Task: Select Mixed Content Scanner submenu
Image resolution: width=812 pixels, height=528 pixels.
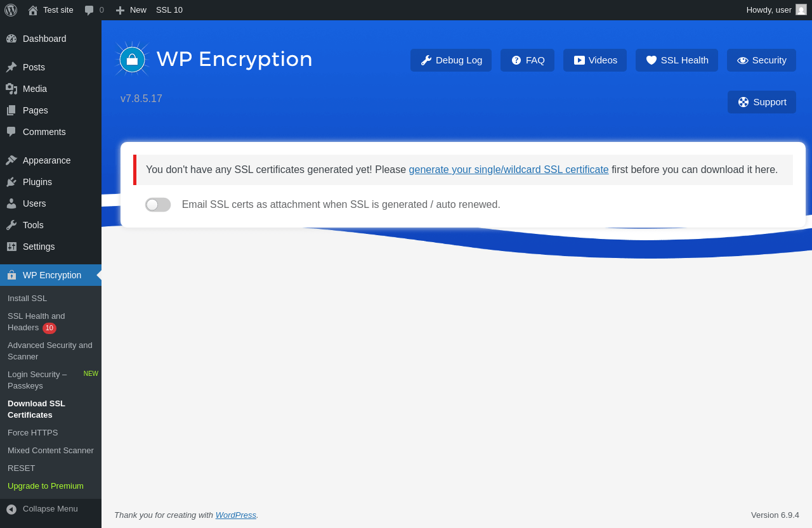Action: click(x=51, y=451)
